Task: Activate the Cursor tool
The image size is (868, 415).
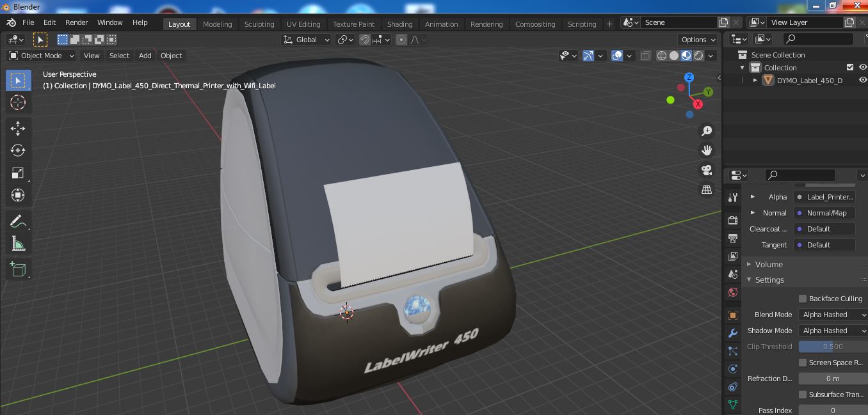Action: tap(18, 102)
